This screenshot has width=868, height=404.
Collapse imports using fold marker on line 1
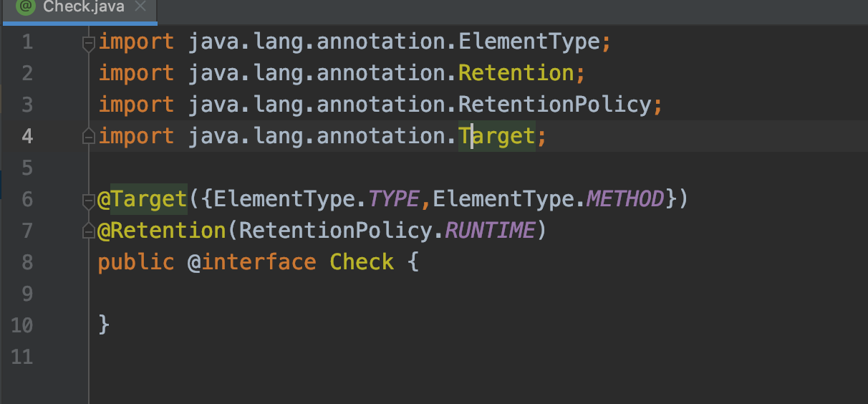[89, 43]
